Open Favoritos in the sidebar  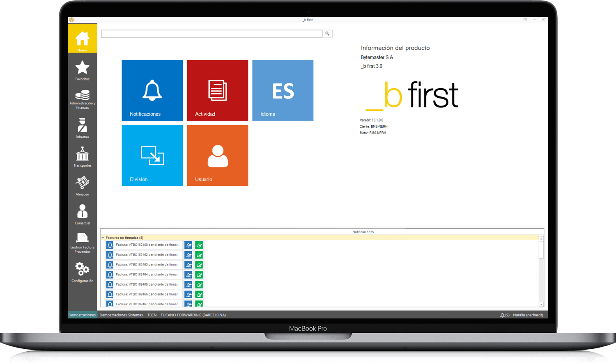(82, 71)
